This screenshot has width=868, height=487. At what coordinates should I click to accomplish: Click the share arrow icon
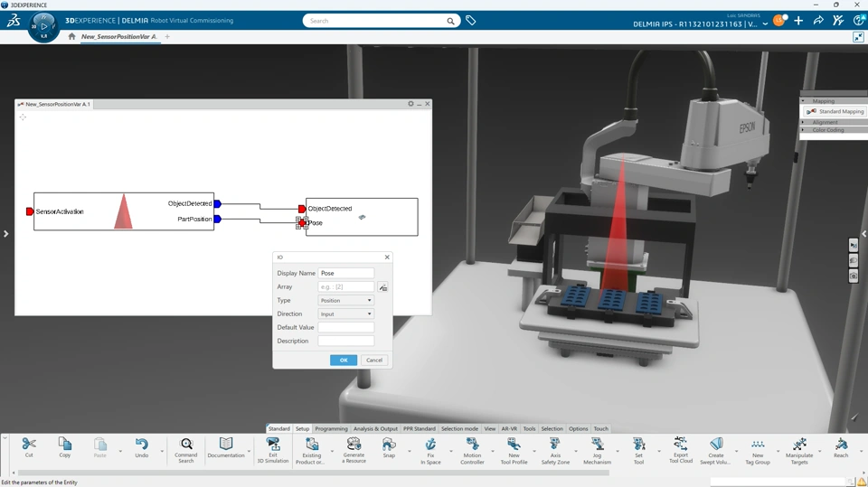818,21
